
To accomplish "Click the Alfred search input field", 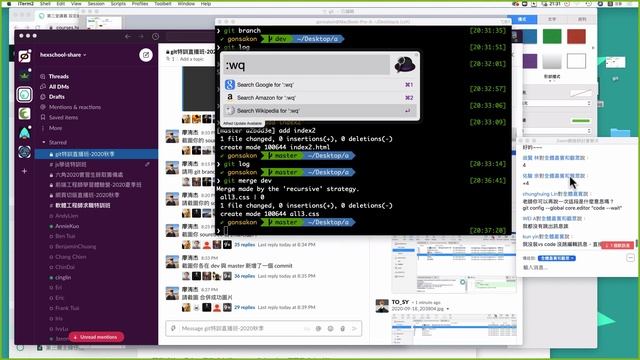I will pyautogui.click(x=306, y=65).
